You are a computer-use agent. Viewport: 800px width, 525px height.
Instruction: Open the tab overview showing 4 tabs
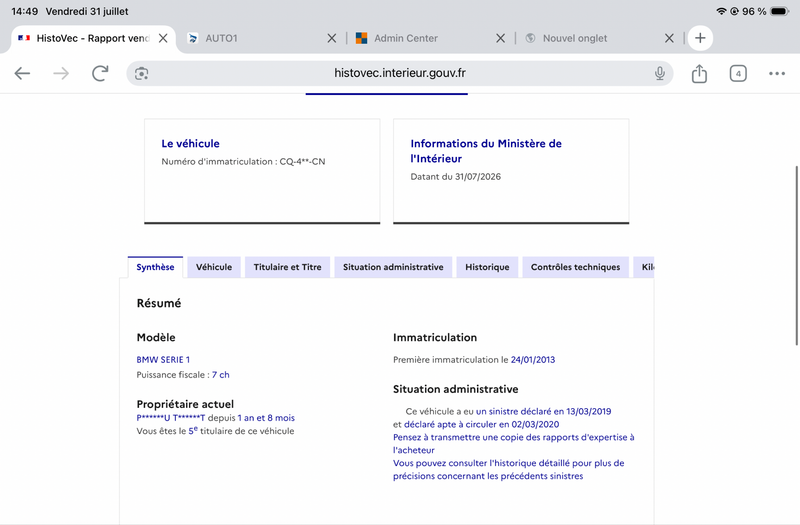pos(738,73)
